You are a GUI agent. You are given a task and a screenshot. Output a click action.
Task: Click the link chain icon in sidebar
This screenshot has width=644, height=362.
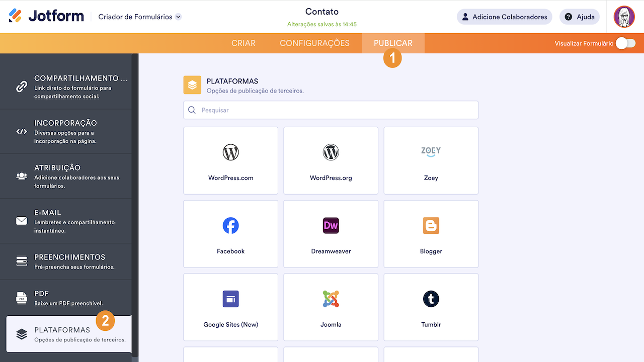pos(22,86)
